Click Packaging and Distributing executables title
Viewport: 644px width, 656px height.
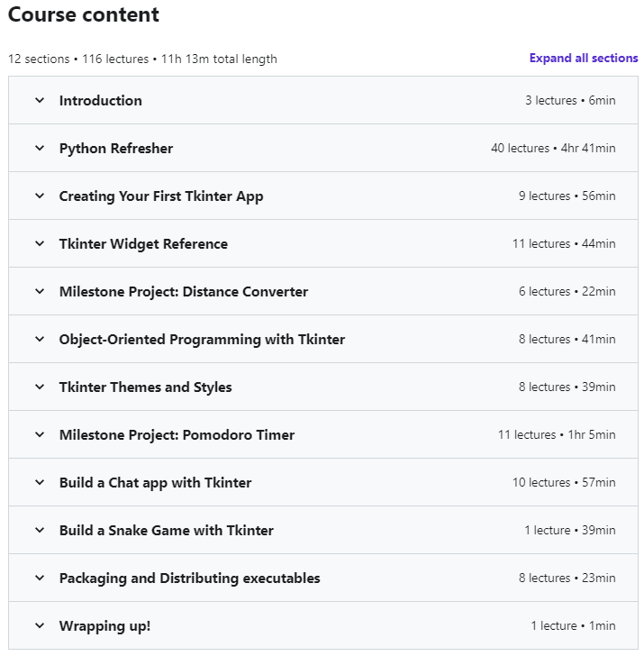[x=189, y=579]
